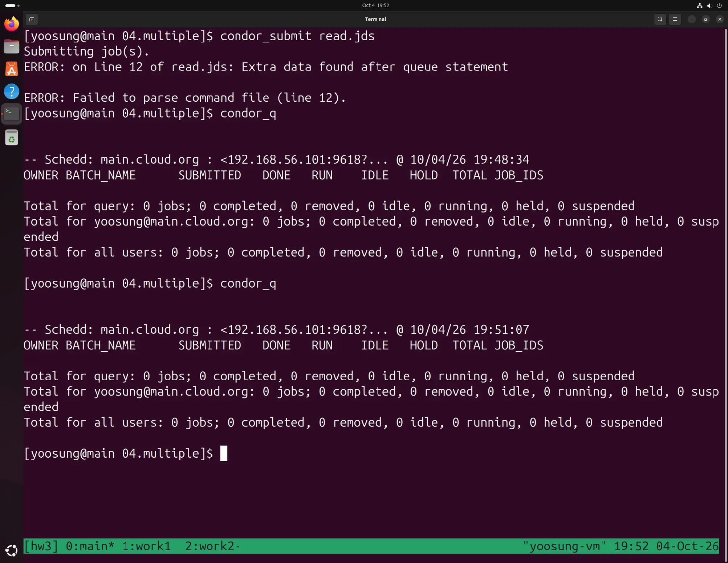The width and height of the screenshot is (728, 563).
Task: Show applications grid via Ubuntu logo
Action: click(x=12, y=551)
